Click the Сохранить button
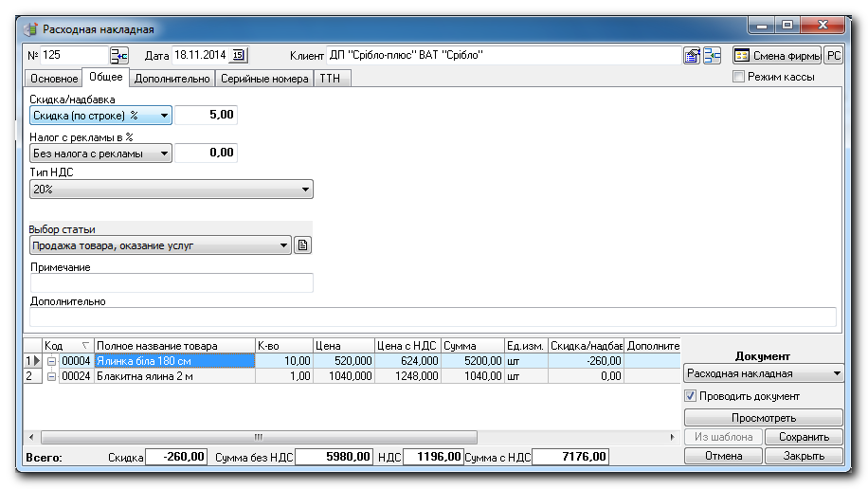This screenshot has height=489, width=868. pos(804,437)
